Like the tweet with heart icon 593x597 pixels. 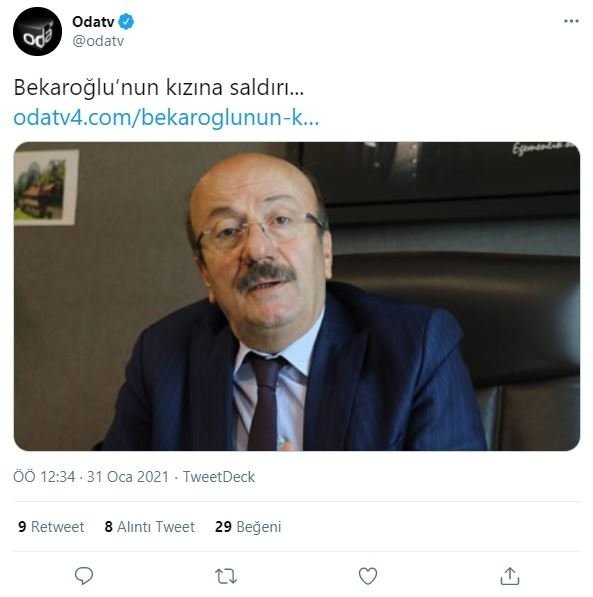pyautogui.click(x=368, y=576)
